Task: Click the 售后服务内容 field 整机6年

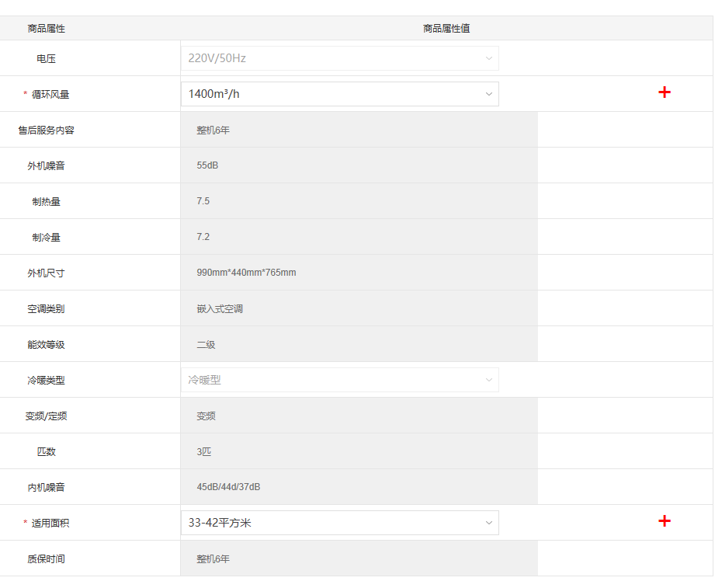Action: [359, 130]
